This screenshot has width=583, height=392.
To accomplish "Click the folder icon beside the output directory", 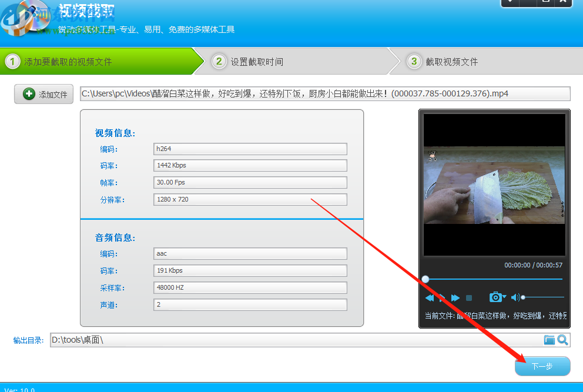I will tap(550, 340).
